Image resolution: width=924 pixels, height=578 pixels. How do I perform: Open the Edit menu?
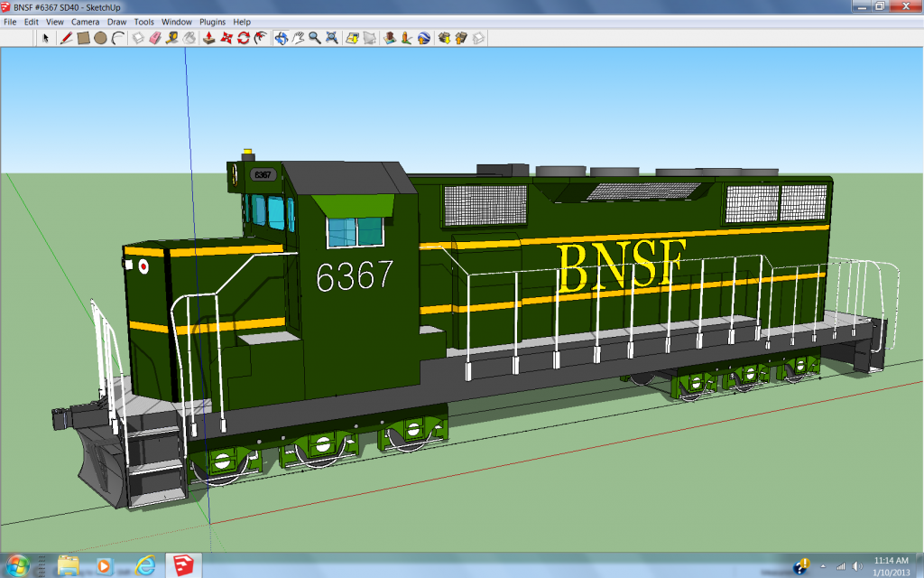(x=32, y=22)
